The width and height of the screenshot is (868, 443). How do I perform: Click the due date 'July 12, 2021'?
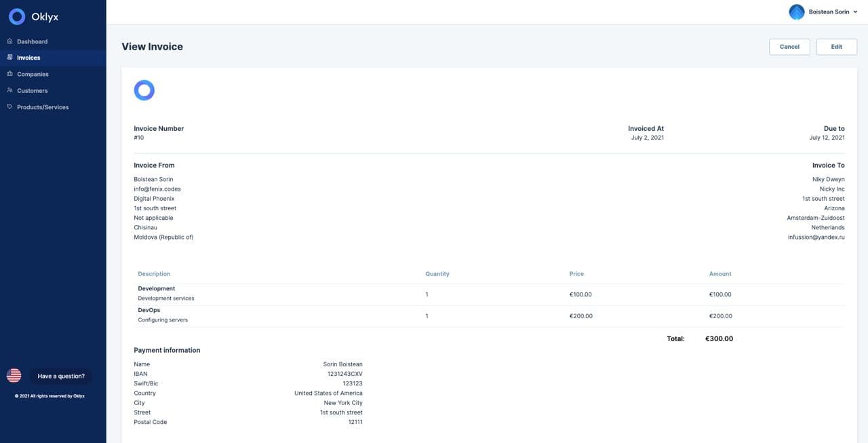pyautogui.click(x=827, y=138)
